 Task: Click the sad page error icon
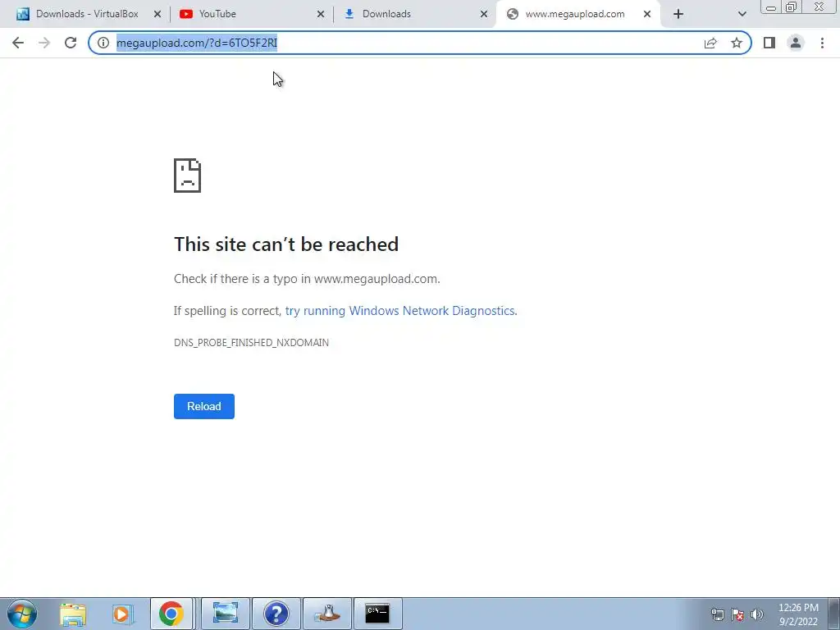(188, 176)
